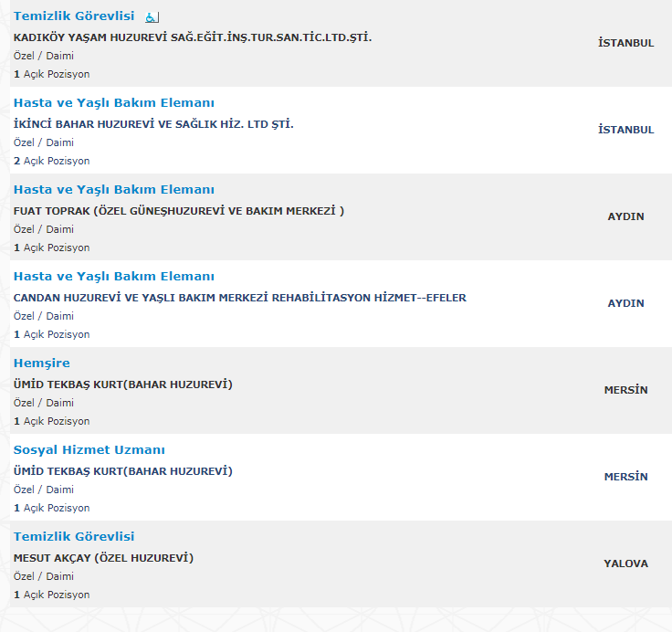Screen dimensions: 672x632
Task: Click MESUT AKÇAY (ÖZEL HUZUREVİ) employer name
Action: [x=103, y=558]
